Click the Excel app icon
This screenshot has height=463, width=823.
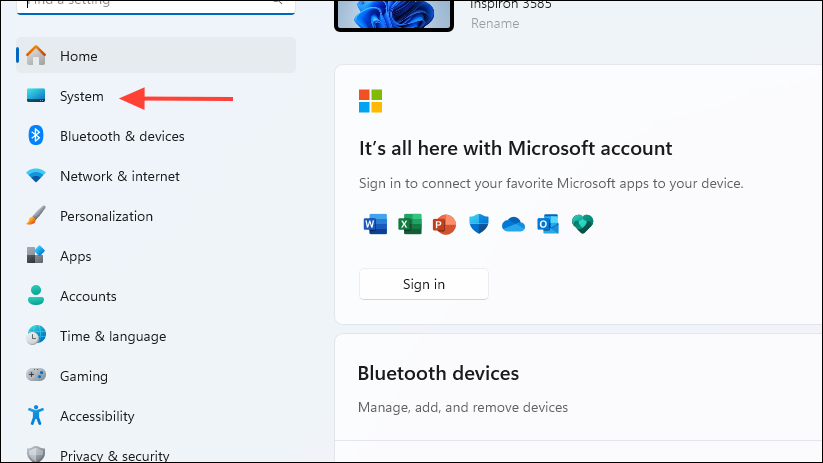410,224
